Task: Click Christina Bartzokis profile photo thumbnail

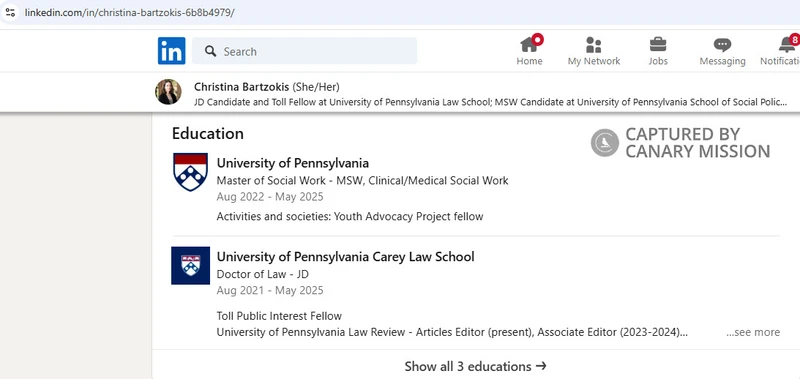Action: 168,92
